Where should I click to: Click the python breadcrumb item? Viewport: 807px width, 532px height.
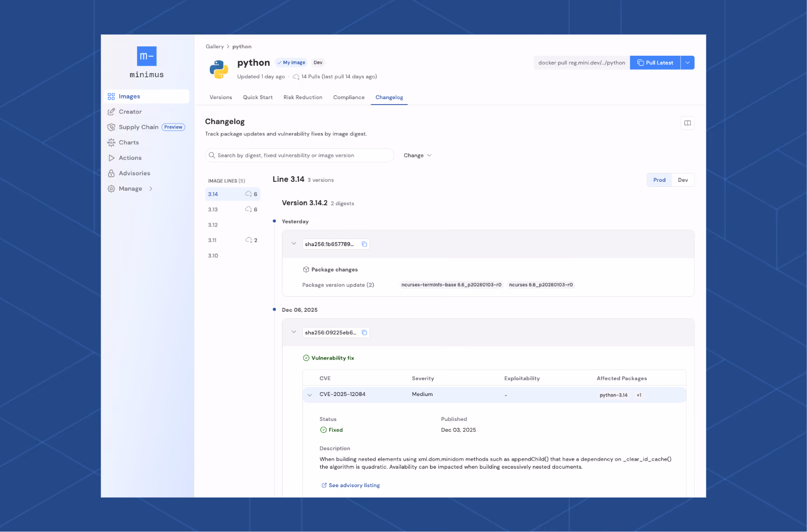(242, 47)
